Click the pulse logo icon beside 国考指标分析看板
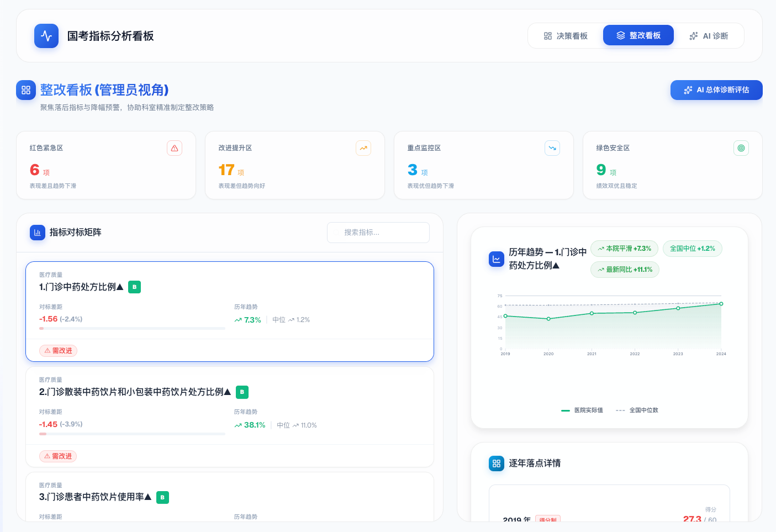This screenshot has height=532, width=776. [46, 36]
